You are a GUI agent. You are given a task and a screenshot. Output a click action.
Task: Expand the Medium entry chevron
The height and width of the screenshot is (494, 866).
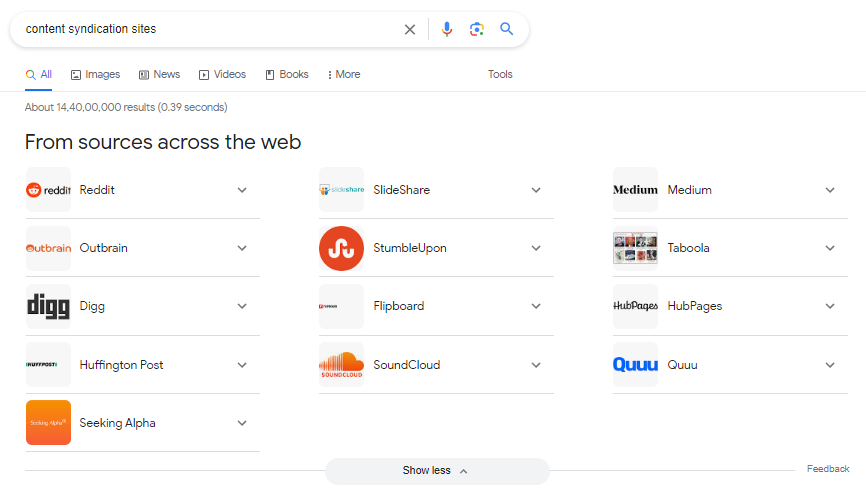tap(830, 190)
